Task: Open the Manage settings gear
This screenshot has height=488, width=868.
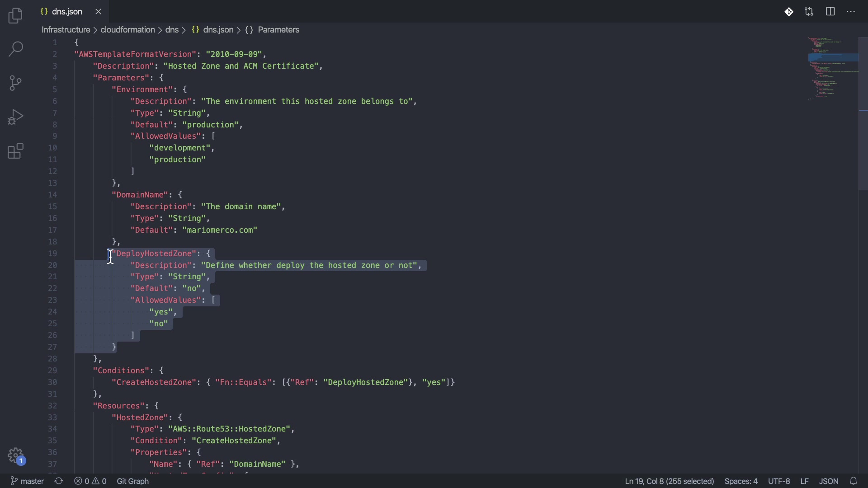Action: (x=16, y=455)
